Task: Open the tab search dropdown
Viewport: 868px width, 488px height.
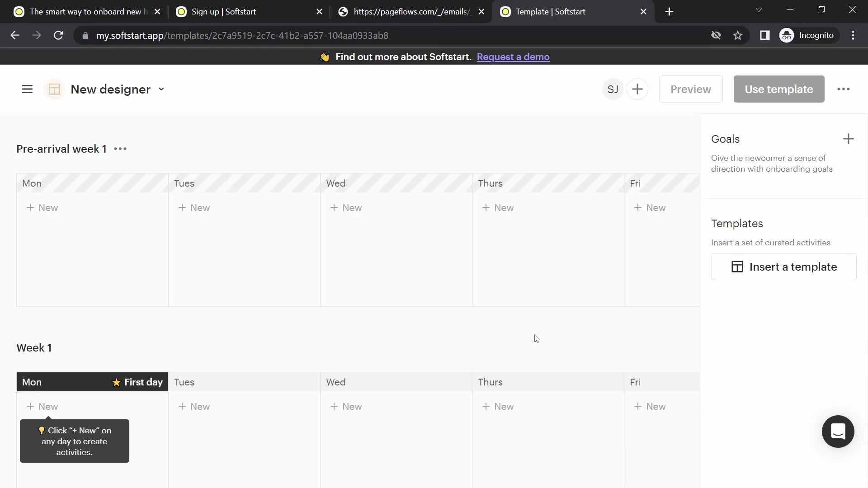Action: 759,10
